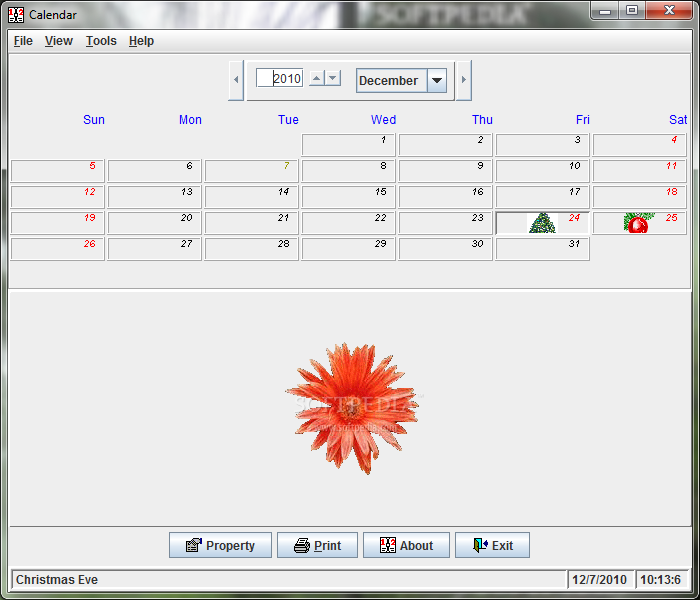Select day 28 in the calendar
The image size is (700, 600).
(x=251, y=249)
